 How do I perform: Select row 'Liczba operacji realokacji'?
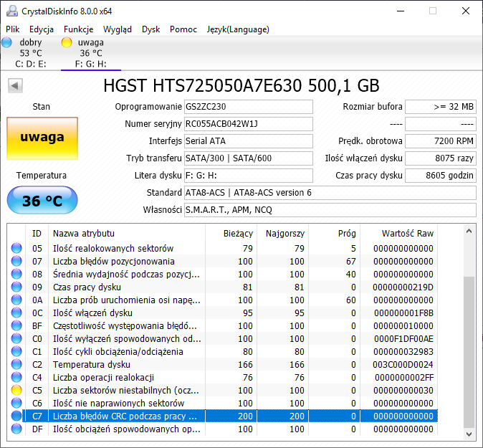[222, 378]
